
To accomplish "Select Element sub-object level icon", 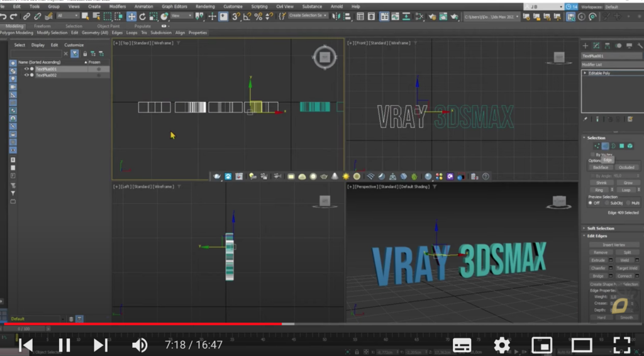I will [630, 146].
